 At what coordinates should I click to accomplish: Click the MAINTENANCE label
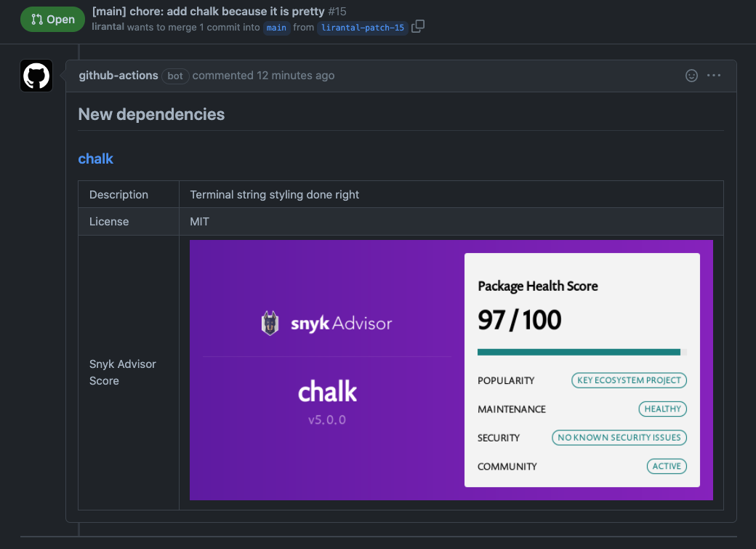point(512,409)
